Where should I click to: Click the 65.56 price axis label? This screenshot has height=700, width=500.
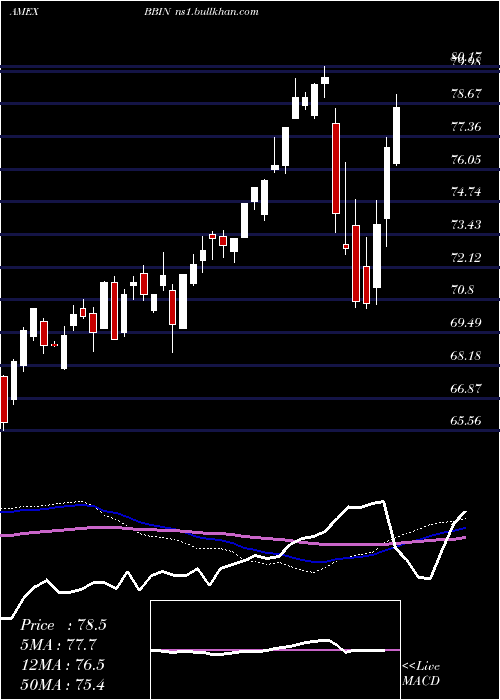[x=466, y=421]
